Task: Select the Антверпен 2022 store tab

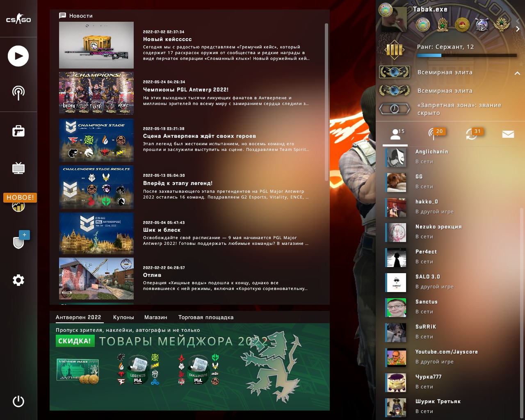Action: pyautogui.click(x=78, y=317)
